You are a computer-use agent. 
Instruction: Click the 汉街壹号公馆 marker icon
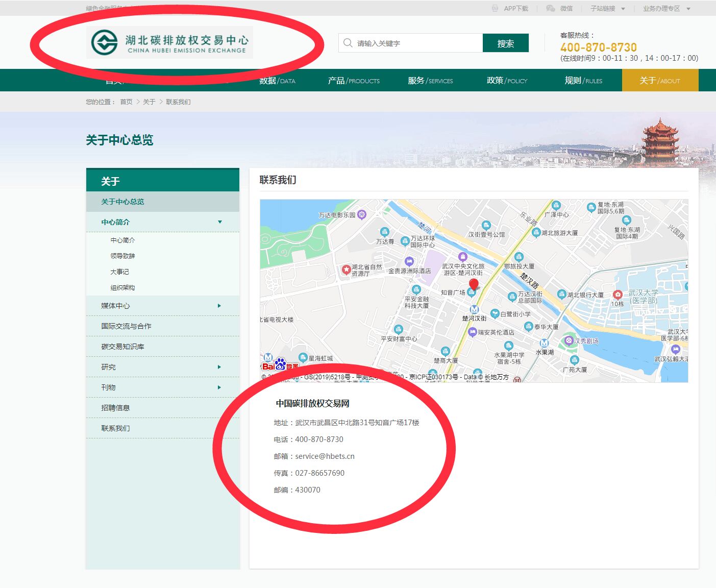[x=486, y=225]
